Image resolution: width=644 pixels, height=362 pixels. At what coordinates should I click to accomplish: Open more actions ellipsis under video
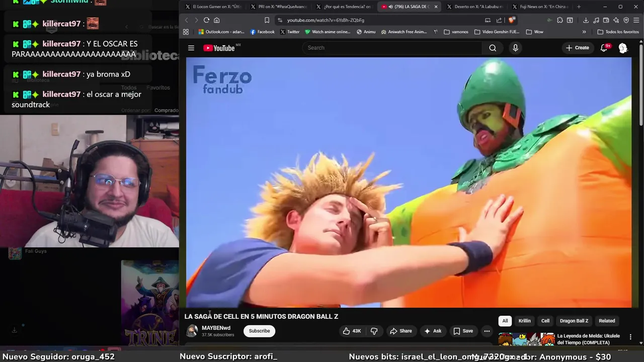click(x=487, y=331)
